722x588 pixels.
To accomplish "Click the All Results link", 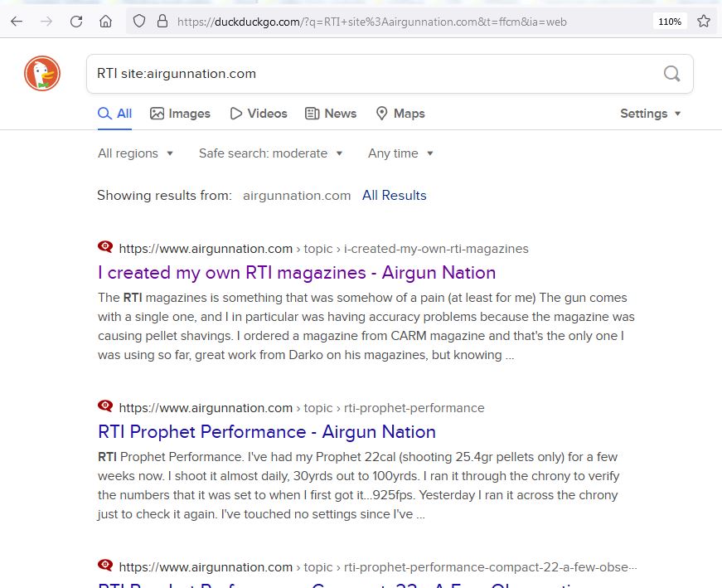I will pyautogui.click(x=394, y=196).
